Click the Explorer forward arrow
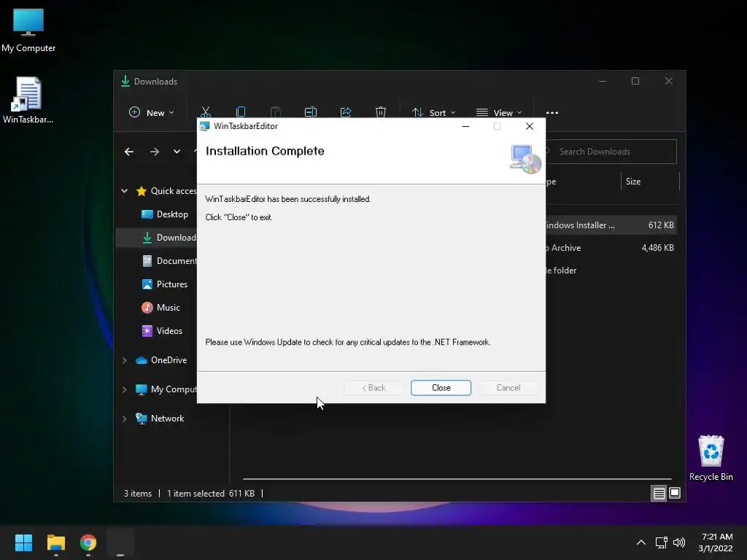Screen dimensions: 747x560 pyautogui.click(x=155, y=152)
